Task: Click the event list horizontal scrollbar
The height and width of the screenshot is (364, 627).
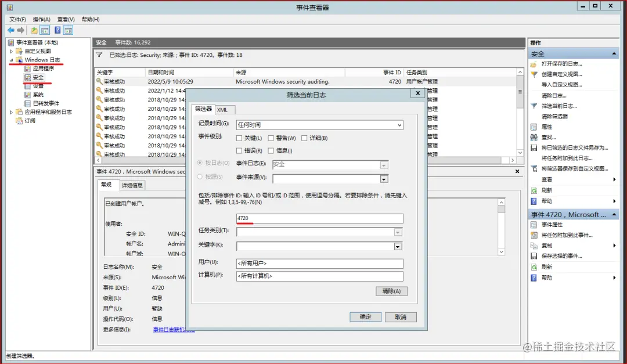Action: coord(305,160)
